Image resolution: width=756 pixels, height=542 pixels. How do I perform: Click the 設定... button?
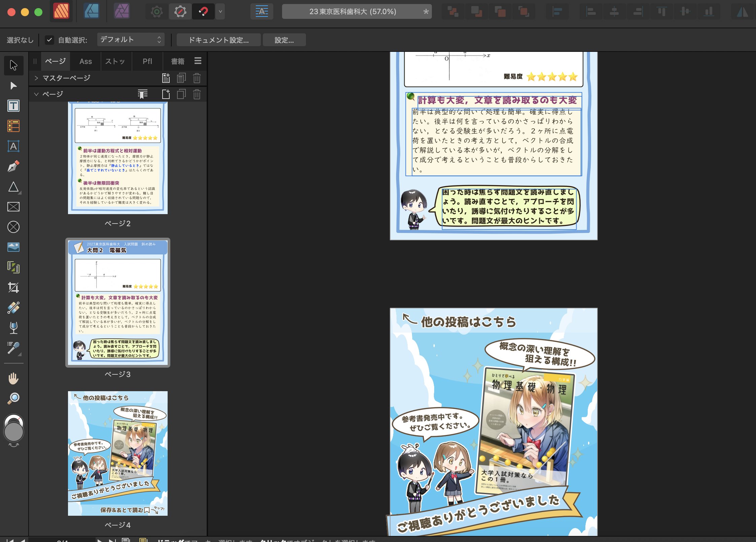click(x=284, y=40)
